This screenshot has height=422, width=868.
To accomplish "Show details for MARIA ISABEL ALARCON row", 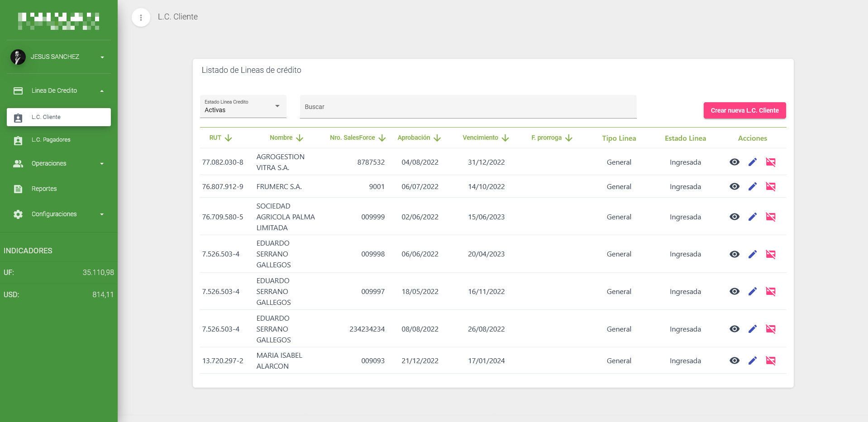I will 734,361.
